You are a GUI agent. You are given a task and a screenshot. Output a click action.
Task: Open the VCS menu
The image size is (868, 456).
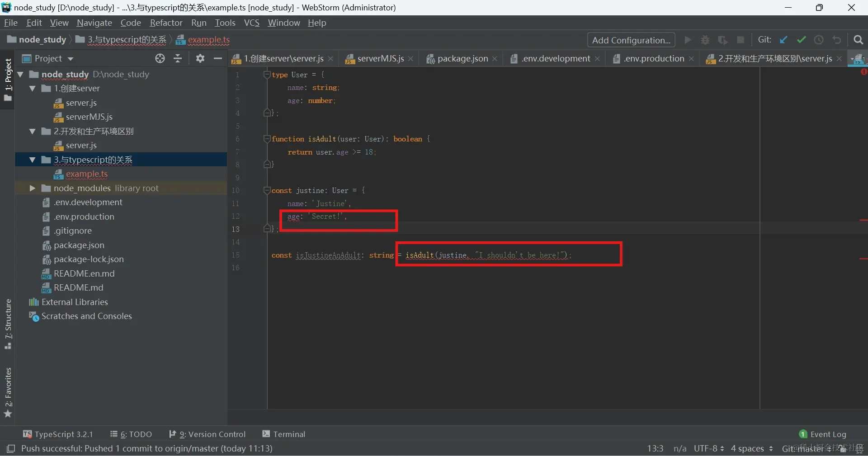(252, 23)
